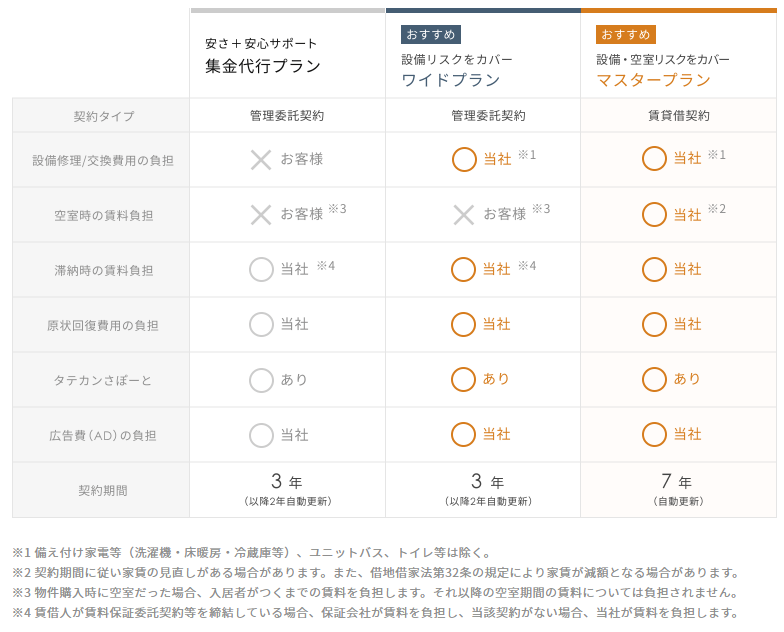Click orange circle for タテカンさぽーと in マスタープラン
784x632 pixels.
(654, 380)
